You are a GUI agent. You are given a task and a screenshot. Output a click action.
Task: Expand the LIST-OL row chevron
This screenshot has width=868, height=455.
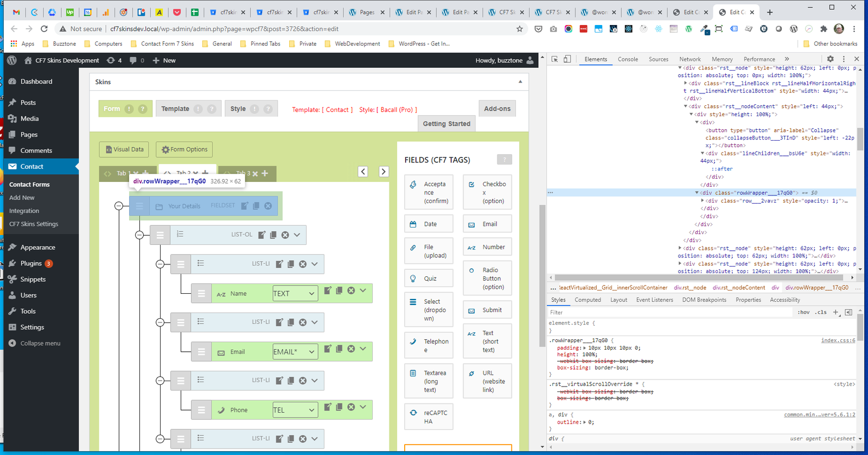tap(297, 235)
